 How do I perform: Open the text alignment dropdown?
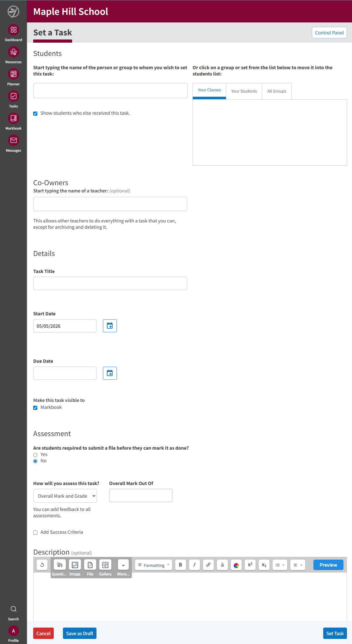(x=298, y=565)
